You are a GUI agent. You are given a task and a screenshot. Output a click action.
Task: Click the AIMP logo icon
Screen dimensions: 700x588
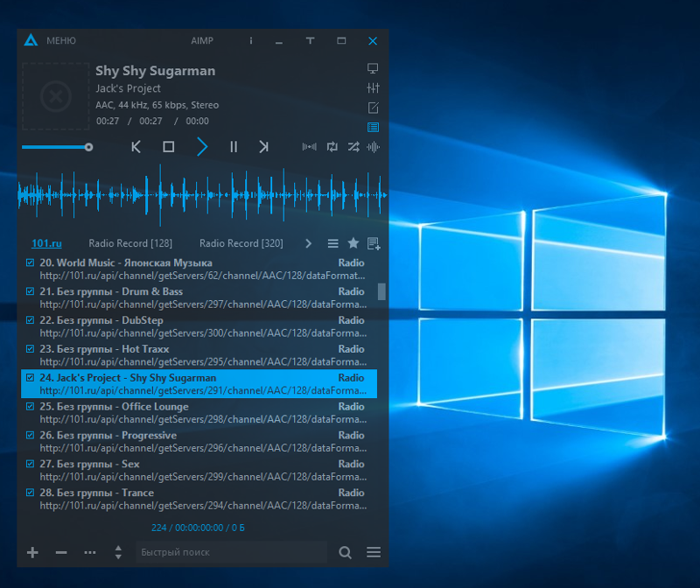(x=31, y=40)
